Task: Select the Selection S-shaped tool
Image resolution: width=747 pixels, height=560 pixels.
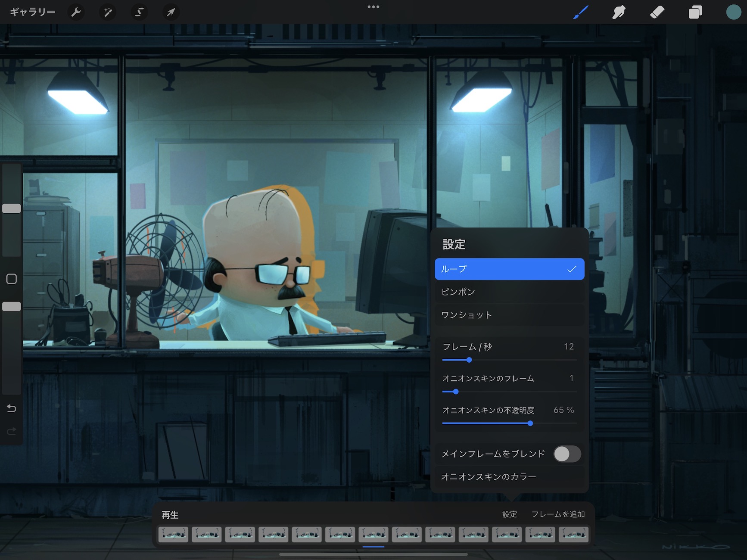Action: [x=139, y=12]
